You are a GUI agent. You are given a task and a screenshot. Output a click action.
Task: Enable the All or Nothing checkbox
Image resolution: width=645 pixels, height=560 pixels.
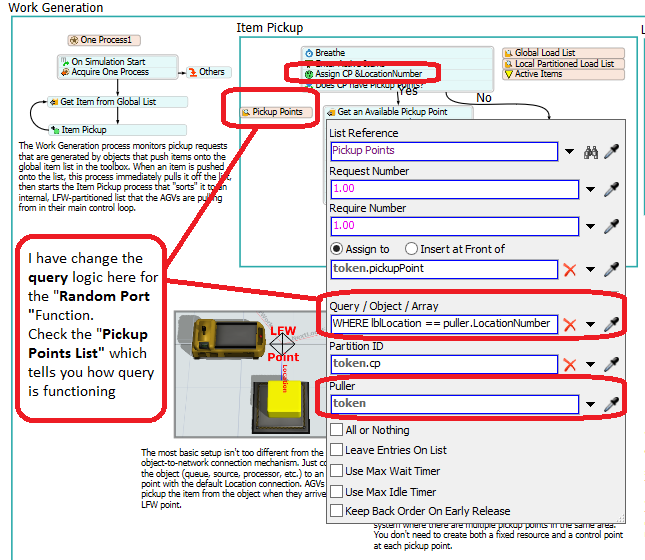coord(336,430)
